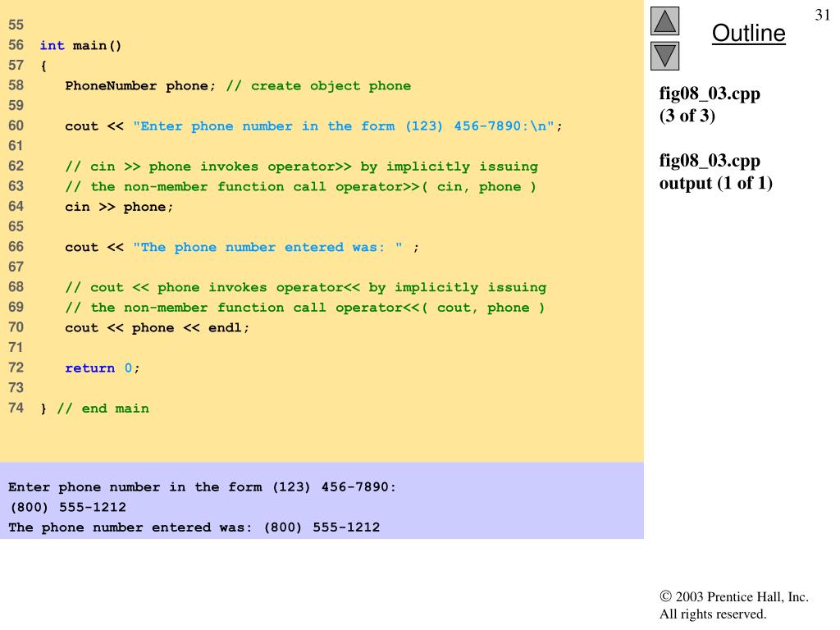Viewport: 840px width, 630px height.
Task: Click output prompt 'Enter phone number in the form (123) 456-7890:'
Action: click(x=202, y=487)
